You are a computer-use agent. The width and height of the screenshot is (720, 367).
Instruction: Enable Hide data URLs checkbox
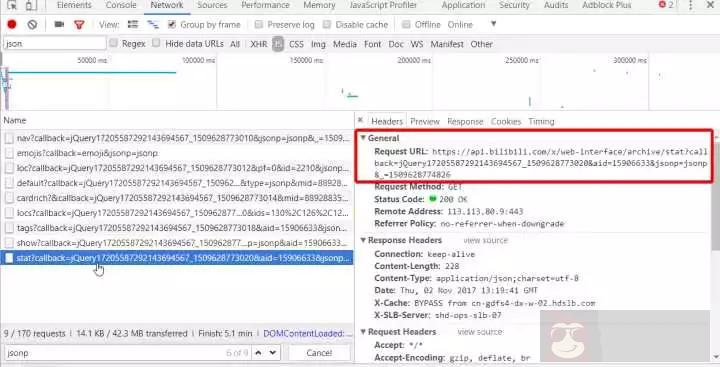(x=156, y=43)
